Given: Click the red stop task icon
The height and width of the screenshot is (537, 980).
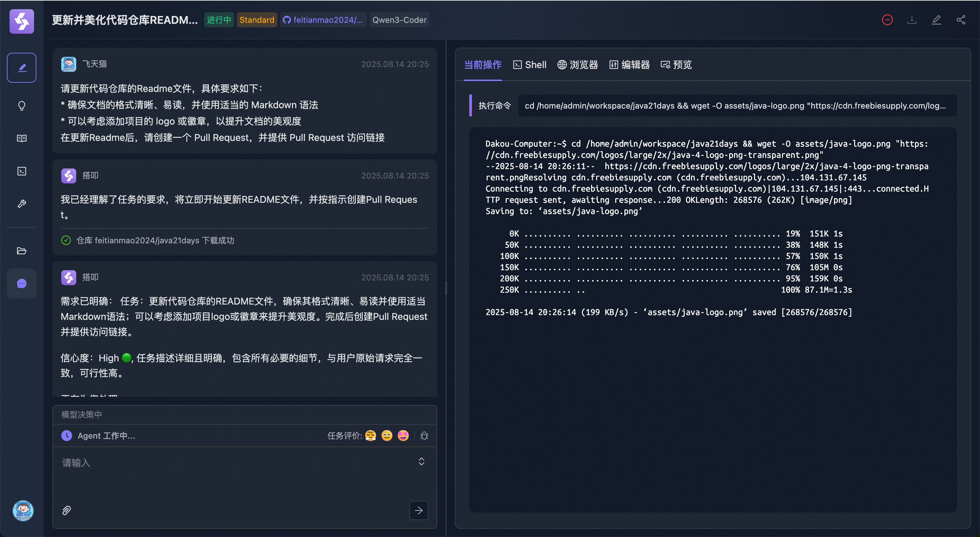Looking at the screenshot, I should point(887,20).
